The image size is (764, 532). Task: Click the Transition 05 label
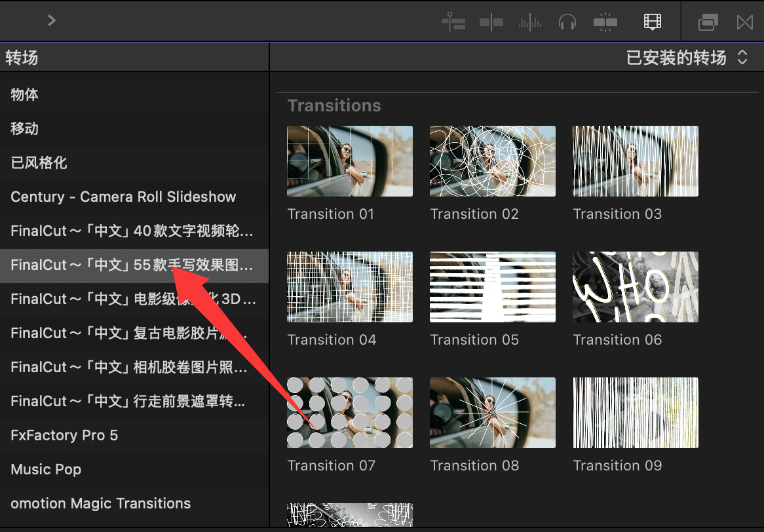pos(474,340)
